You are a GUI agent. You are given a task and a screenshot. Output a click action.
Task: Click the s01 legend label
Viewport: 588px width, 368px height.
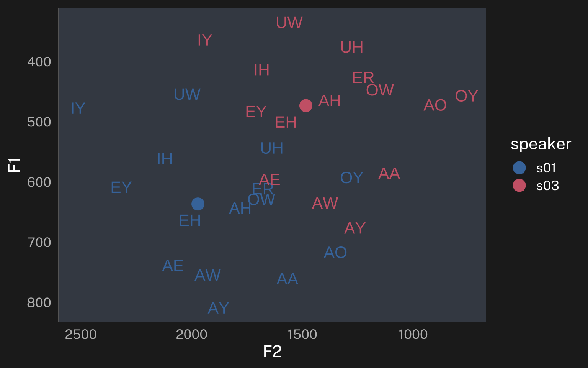coord(546,168)
